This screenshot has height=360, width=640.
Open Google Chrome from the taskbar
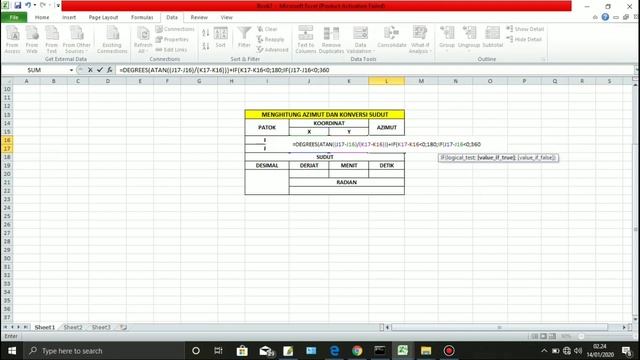pos(357,351)
